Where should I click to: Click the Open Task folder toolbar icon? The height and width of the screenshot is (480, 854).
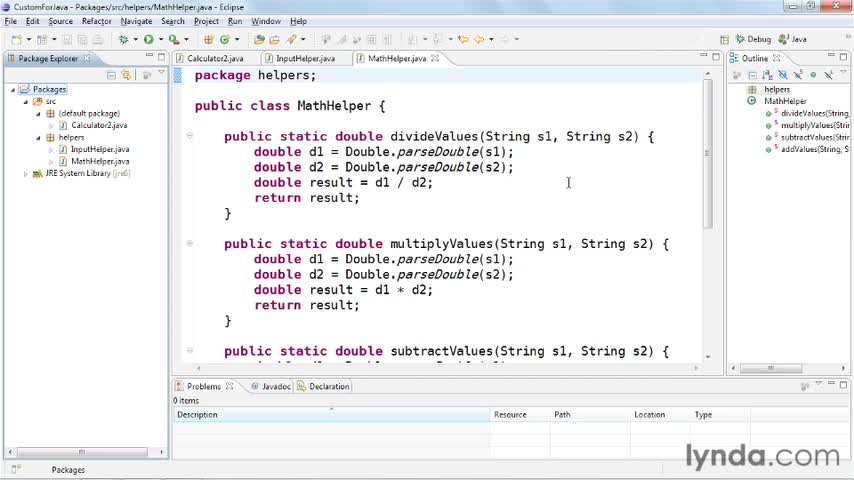[274, 39]
